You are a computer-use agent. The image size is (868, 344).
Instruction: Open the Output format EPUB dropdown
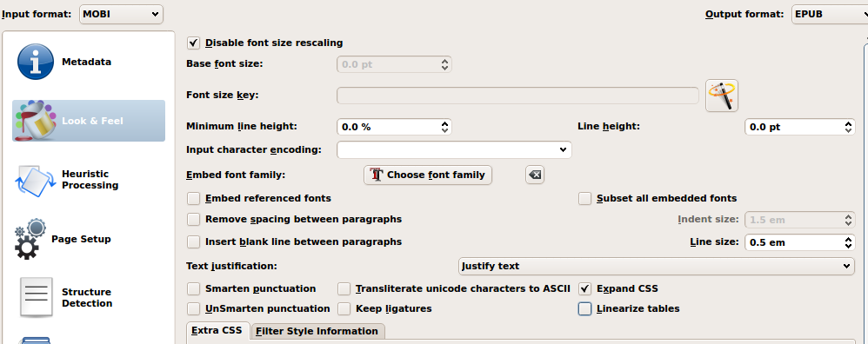[829, 15]
